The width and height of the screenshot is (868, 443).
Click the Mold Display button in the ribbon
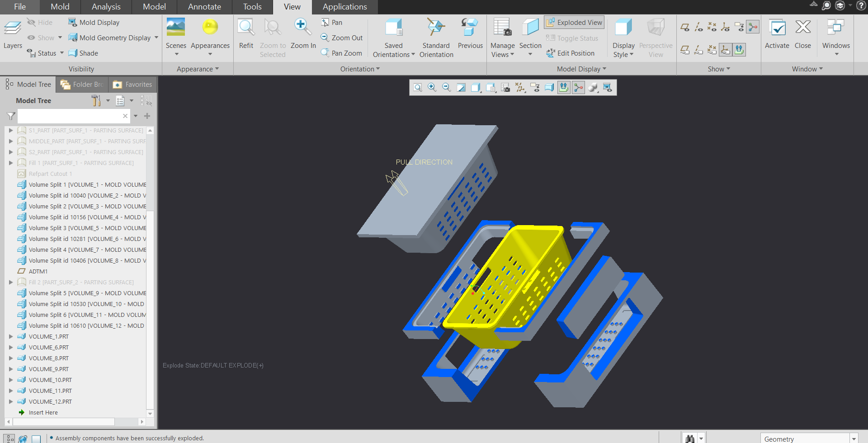(94, 22)
